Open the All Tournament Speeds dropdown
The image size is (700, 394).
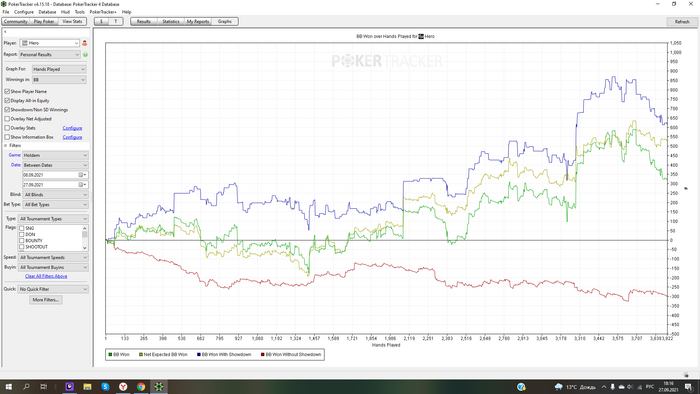(x=53, y=257)
